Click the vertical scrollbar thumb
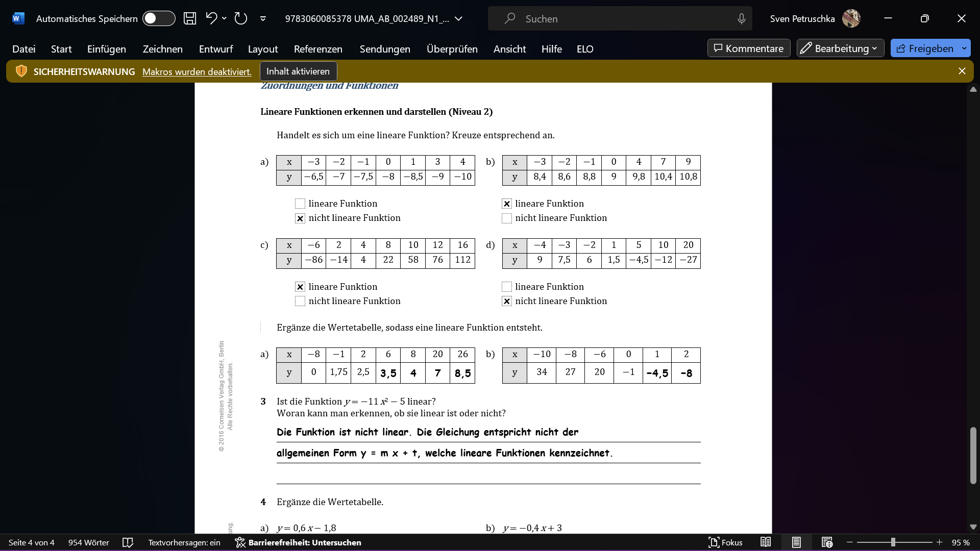This screenshot has height=551, width=980. coord(973,456)
